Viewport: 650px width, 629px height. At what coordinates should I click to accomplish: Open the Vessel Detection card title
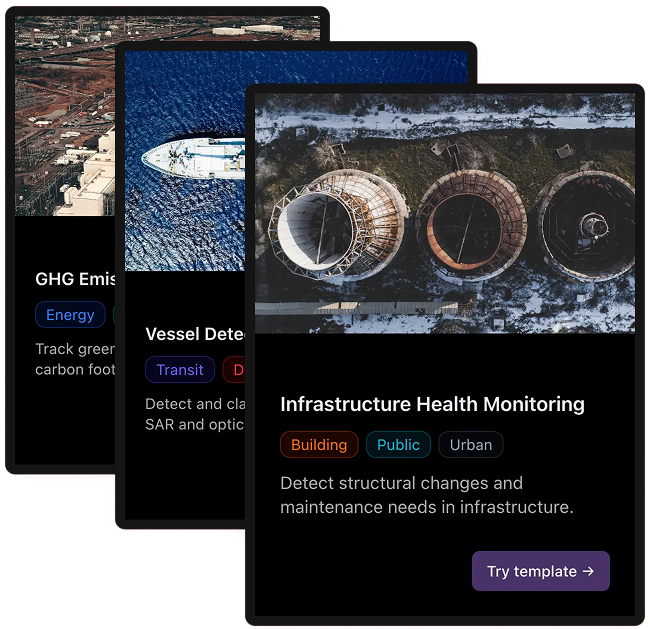tap(195, 334)
